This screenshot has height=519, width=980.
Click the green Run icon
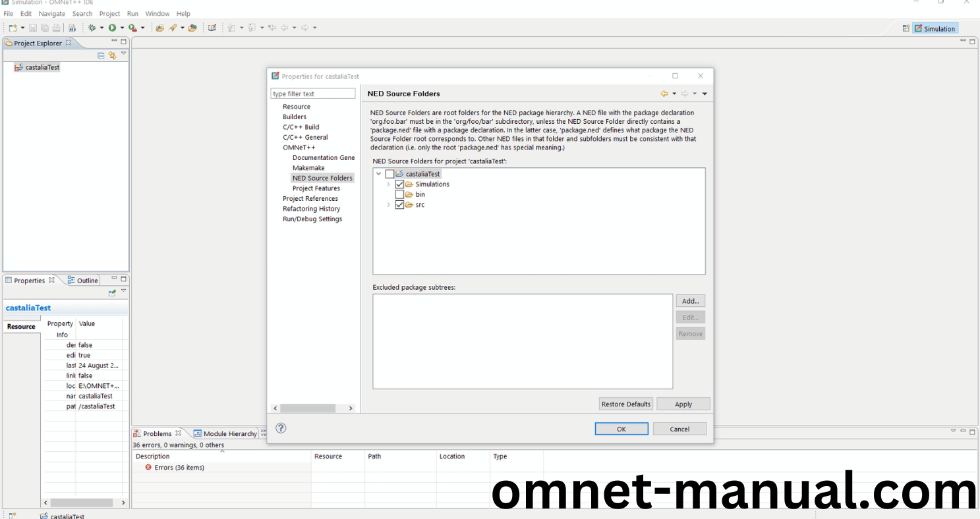112,28
